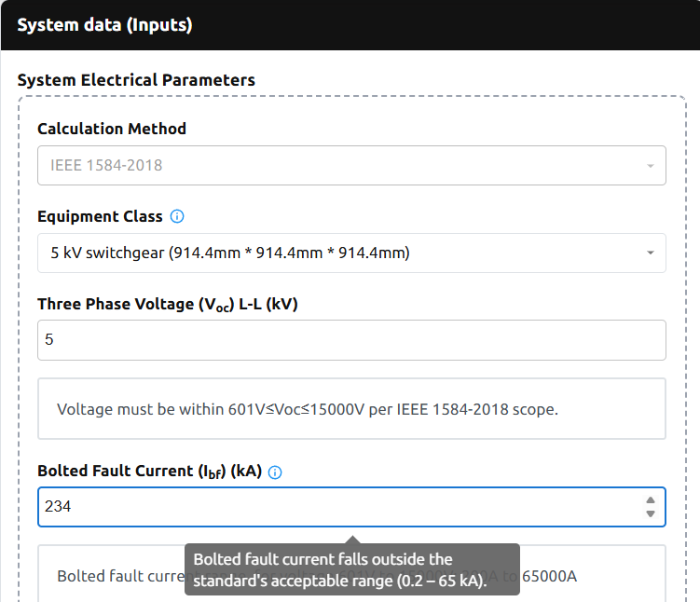Viewport: 700px width, 602px height.
Task: Expand the Calculation Method dropdown arrow
Action: pyautogui.click(x=649, y=166)
